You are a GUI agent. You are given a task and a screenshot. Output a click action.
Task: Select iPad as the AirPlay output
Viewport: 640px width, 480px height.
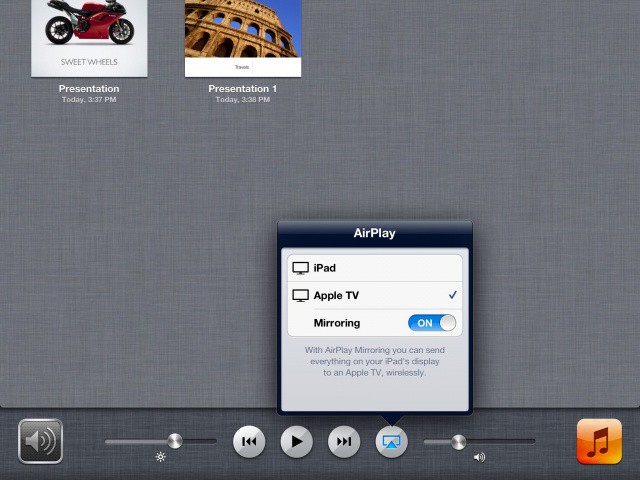tap(373, 268)
